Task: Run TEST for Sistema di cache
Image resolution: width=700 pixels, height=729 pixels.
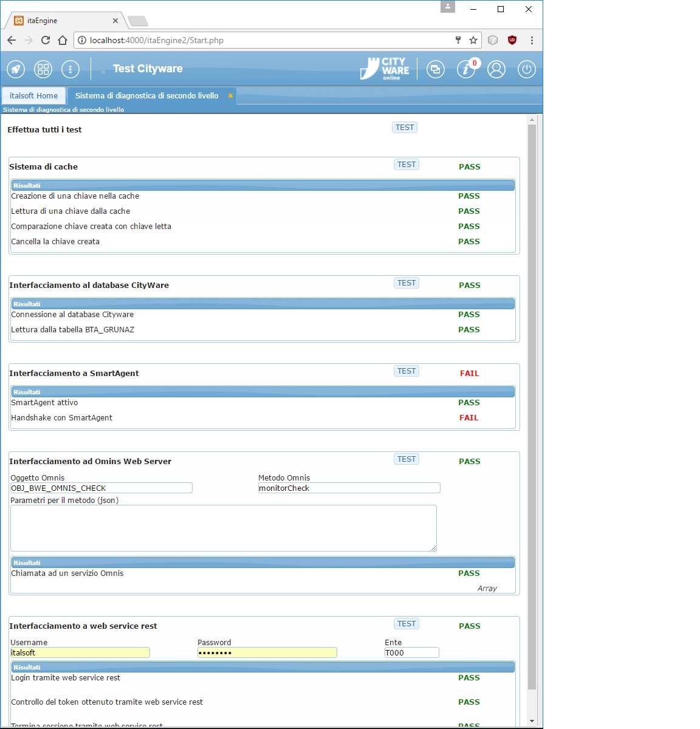Action: [x=407, y=165]
